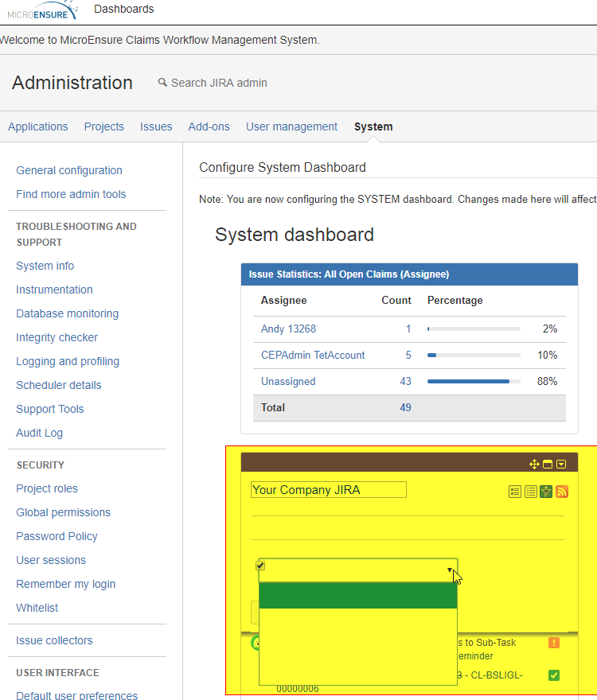Toggle the checkbox beside the gadget dropdown
This screenshot has height=700, width=597.
pyautogui.click(x=260, y=566)
